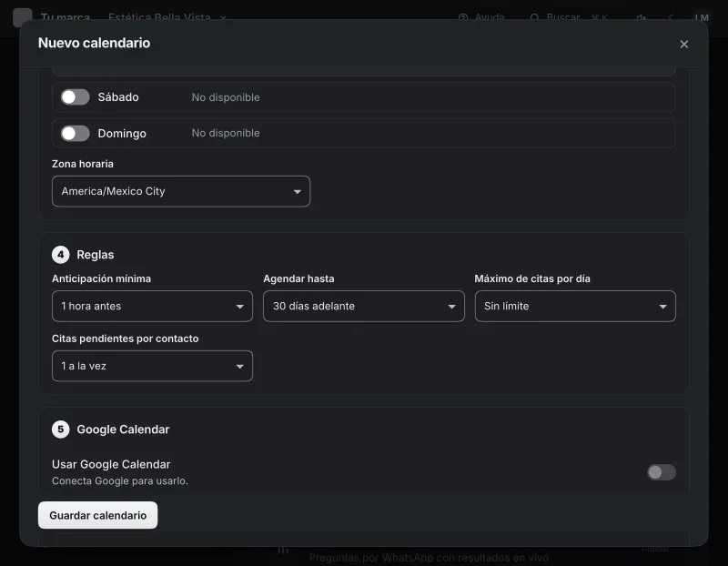Viewport: 728px width, 566px height.
Task: Open Anticipación mínima dropdown
Action: click(152, 306)
